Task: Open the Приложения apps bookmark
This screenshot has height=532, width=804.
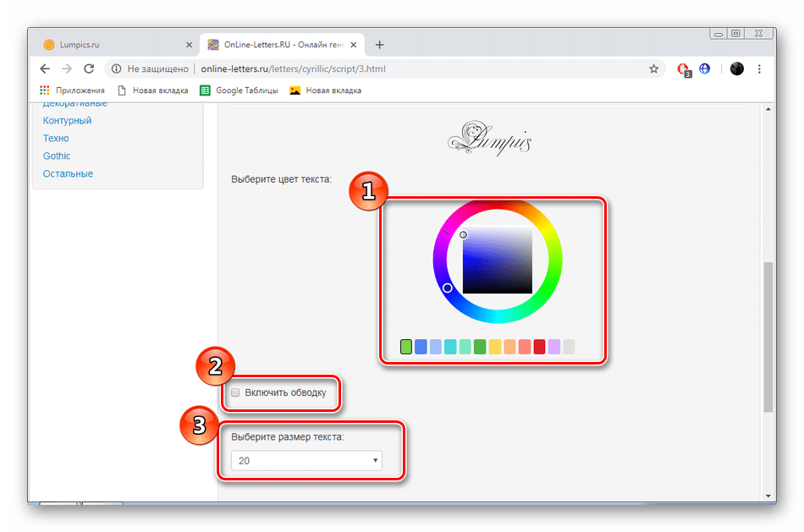Action: coord(72,90)
